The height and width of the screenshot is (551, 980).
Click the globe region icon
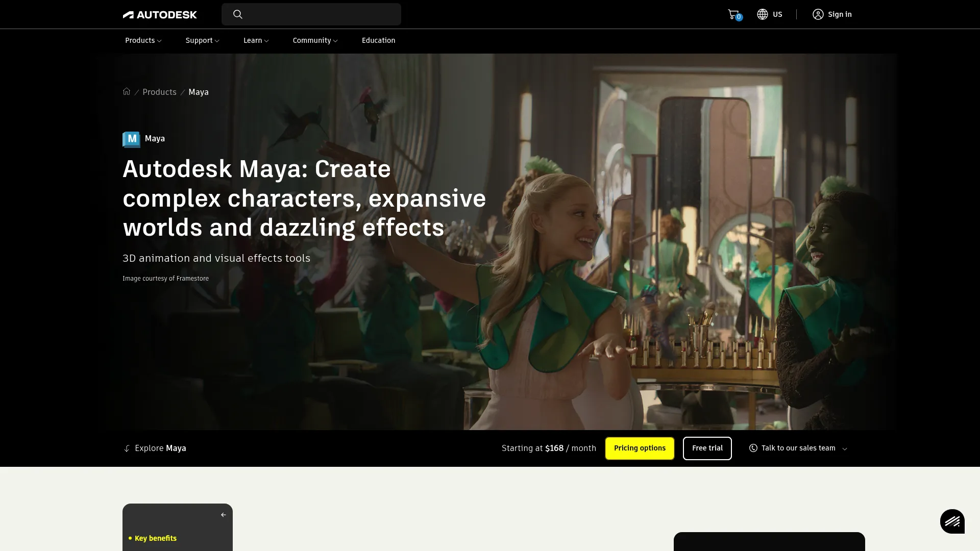tap(763, 14)
